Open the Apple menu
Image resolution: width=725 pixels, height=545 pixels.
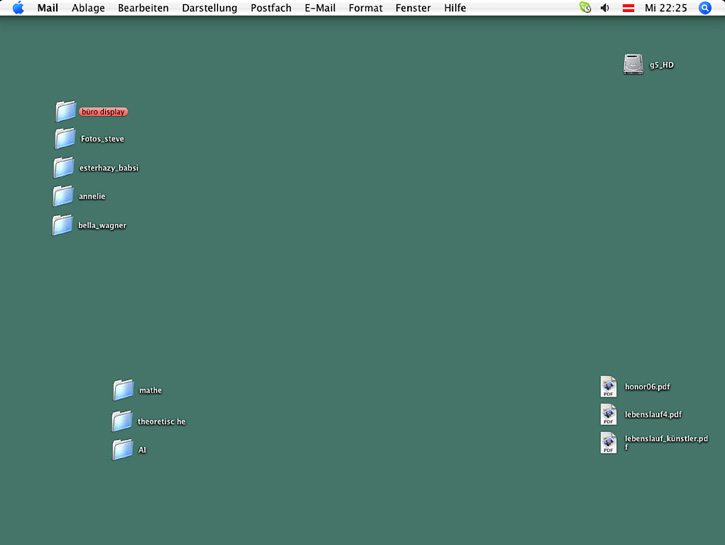click(x=18, y=8)
